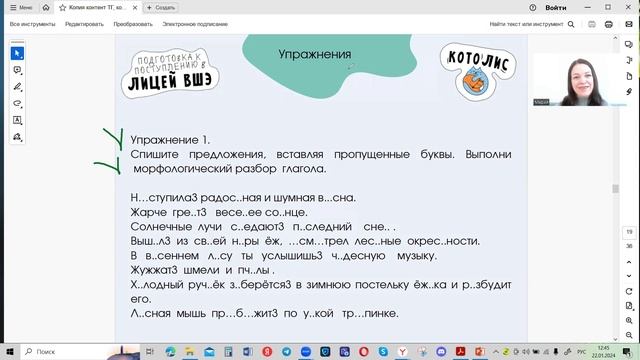The image size is (640, 360).
Task: Open the Меню hamburger menu
Action: tap(21, 7)
